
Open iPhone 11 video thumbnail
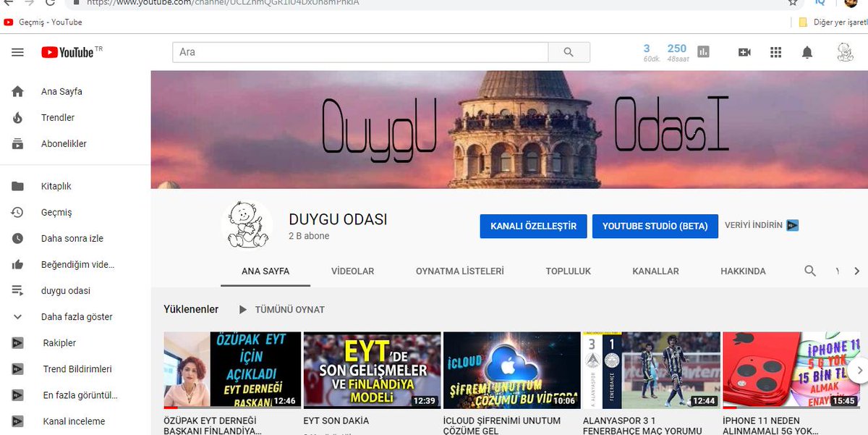point(791,371)
